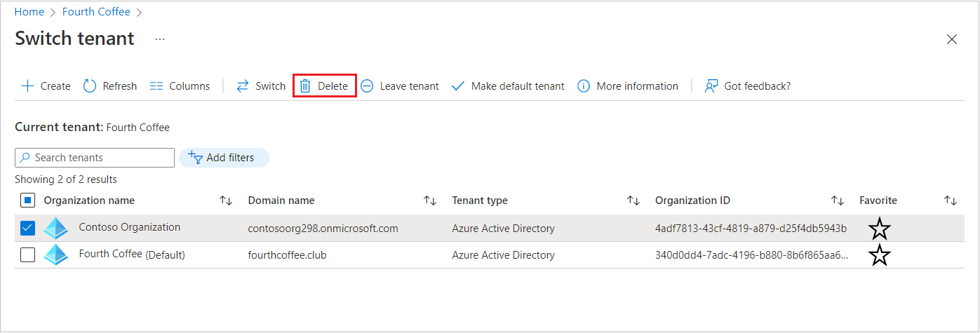Click the Delete trash icon
This screenshot has height=333, width=980.
pyautogui.click(x=305, y=86)
